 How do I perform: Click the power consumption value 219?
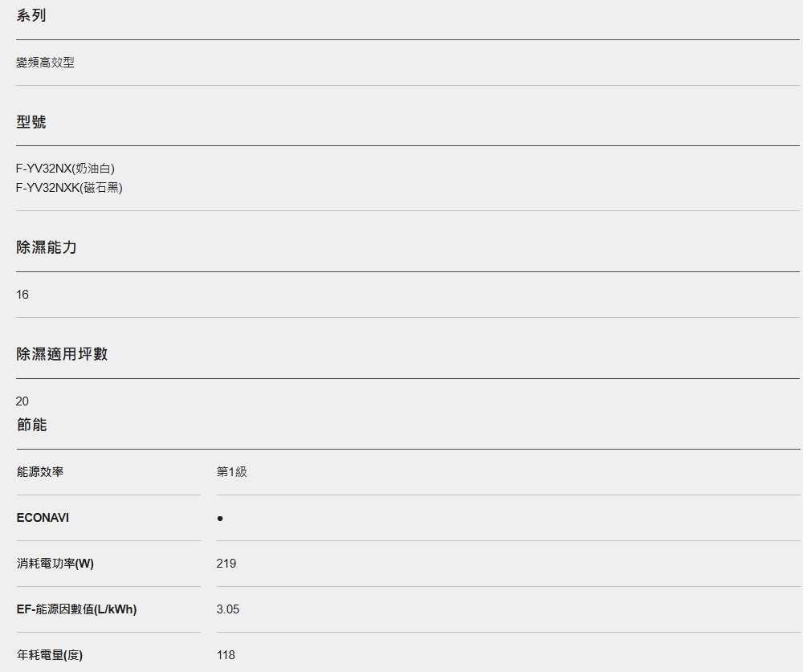click(x=226, y=564)
